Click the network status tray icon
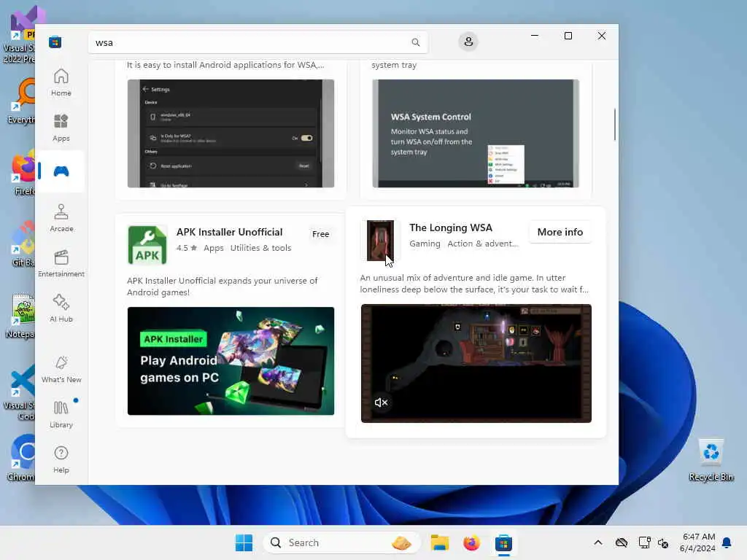747x560 pixels. click(x=645, y=542)
